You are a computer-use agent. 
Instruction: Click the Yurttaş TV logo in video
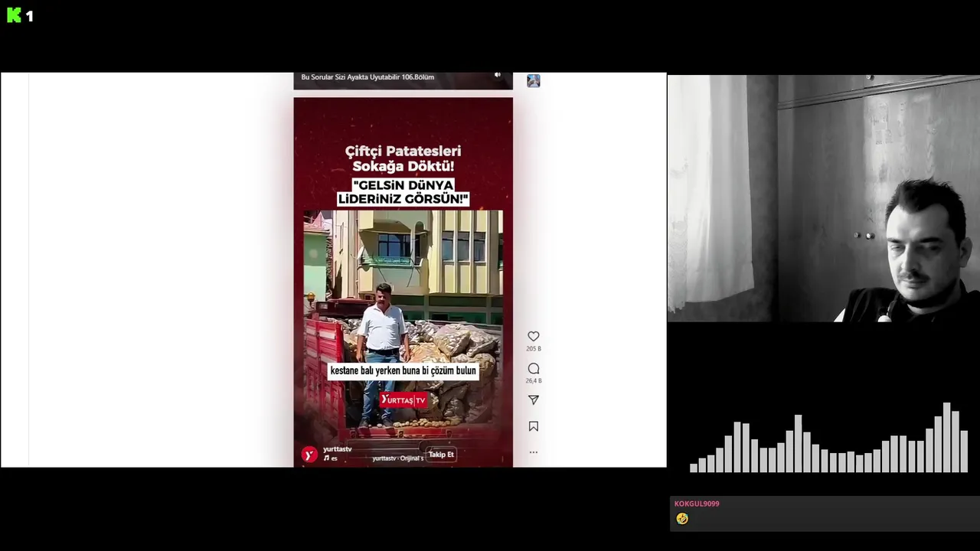[x=403, y=400]
